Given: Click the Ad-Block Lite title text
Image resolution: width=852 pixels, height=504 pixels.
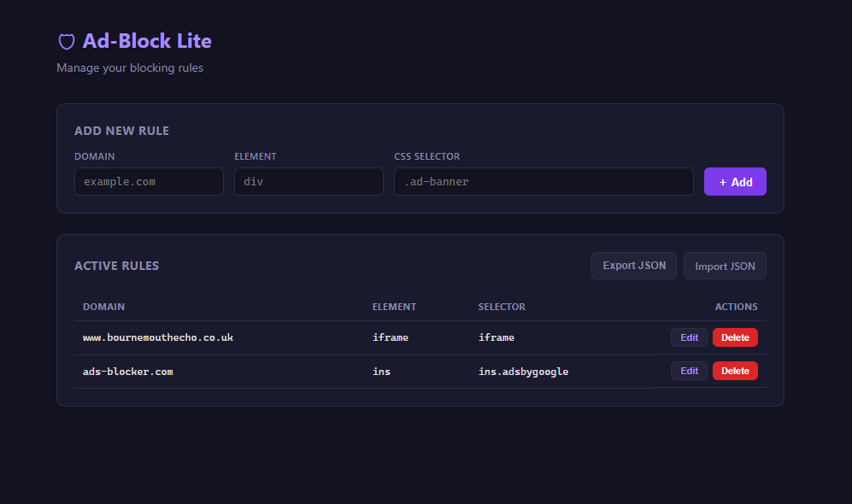Looking at the screenshot, I should click(146, 41).
